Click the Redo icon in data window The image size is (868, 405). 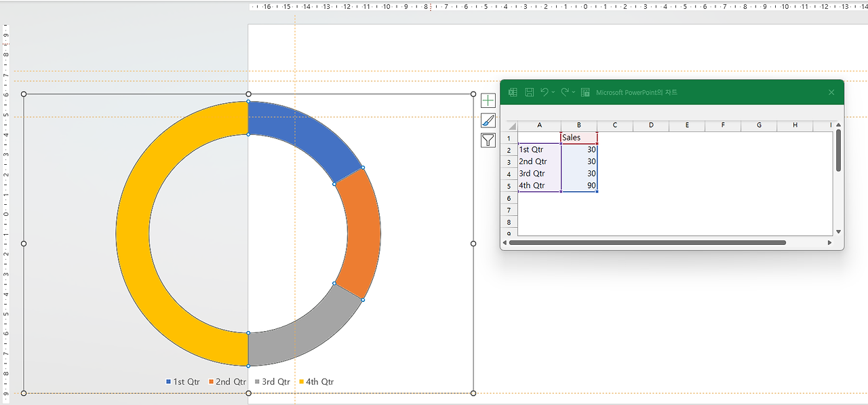pyautogui.click(x=564, y=92)
